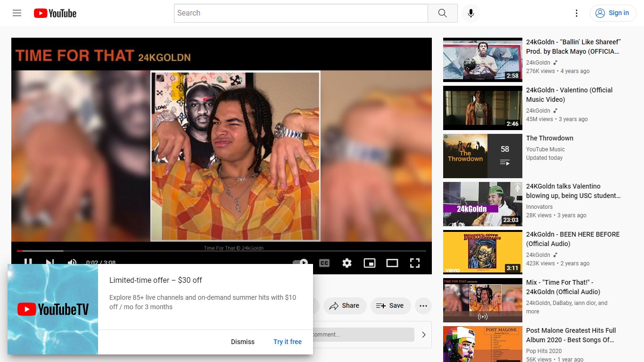This screenshot has height=362, width=644.
Task: Click the "Time For That © 24kGoldn" caption
Action: tap(234, 248)
